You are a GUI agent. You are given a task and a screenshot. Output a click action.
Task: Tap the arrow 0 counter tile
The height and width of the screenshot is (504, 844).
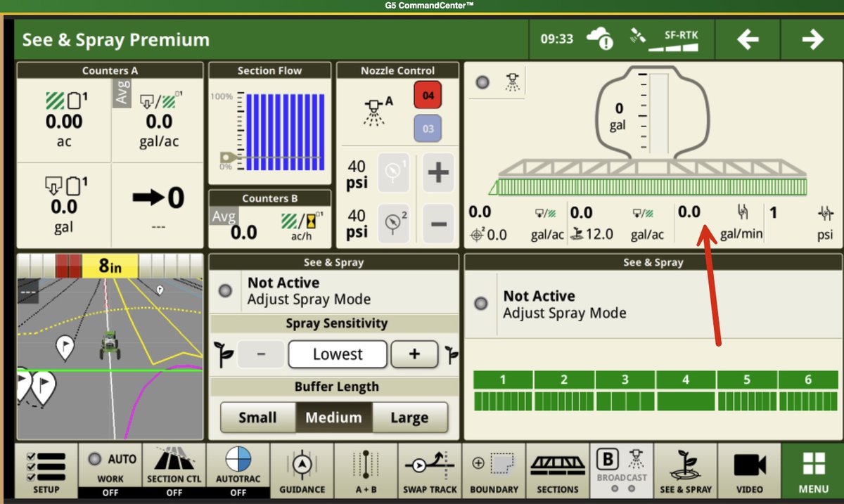coord(158,205)
